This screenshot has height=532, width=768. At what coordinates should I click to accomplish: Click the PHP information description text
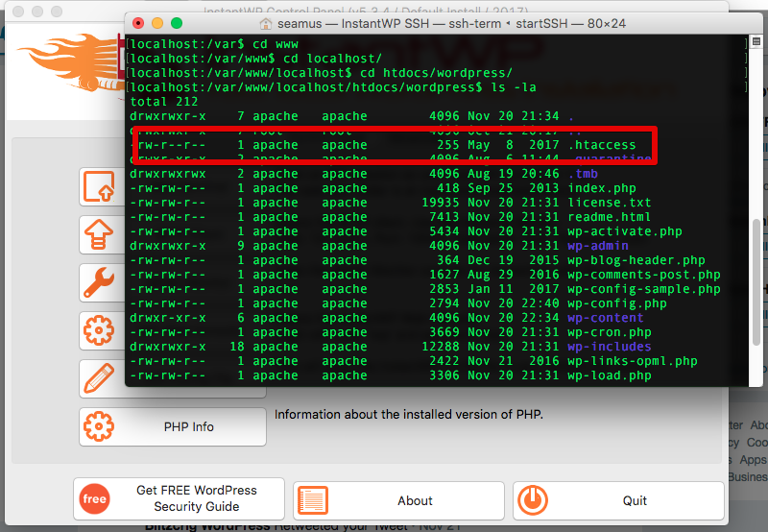coord(409,415)
